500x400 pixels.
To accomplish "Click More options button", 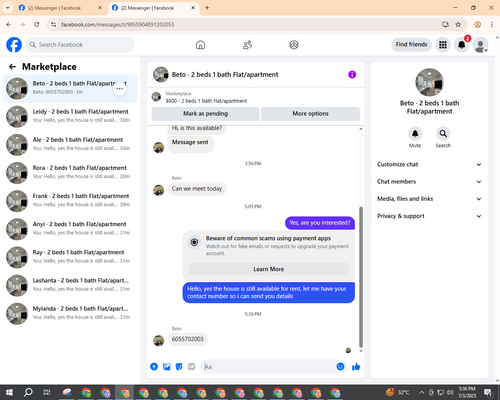I will (x=310, y=114).
